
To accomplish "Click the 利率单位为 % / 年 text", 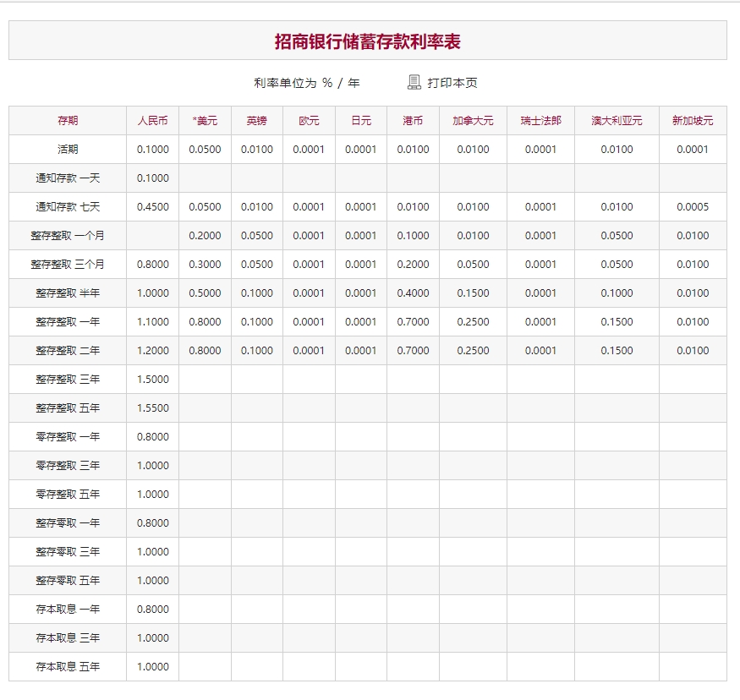I will pos(306,83).
